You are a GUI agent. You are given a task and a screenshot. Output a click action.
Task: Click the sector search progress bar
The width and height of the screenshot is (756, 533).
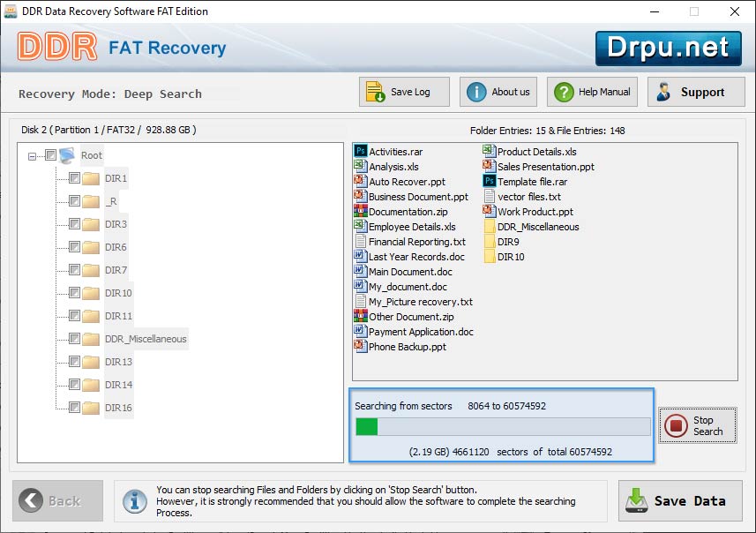coord(503,427)
